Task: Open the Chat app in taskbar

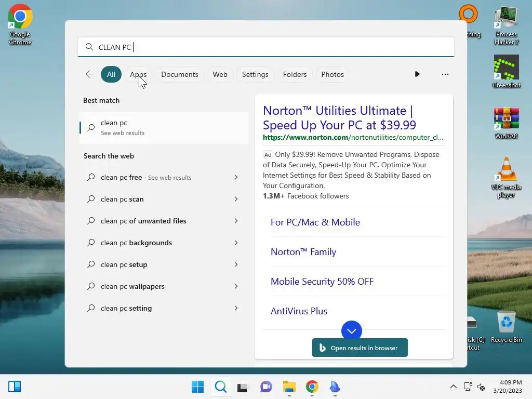Action: [266, 387]
